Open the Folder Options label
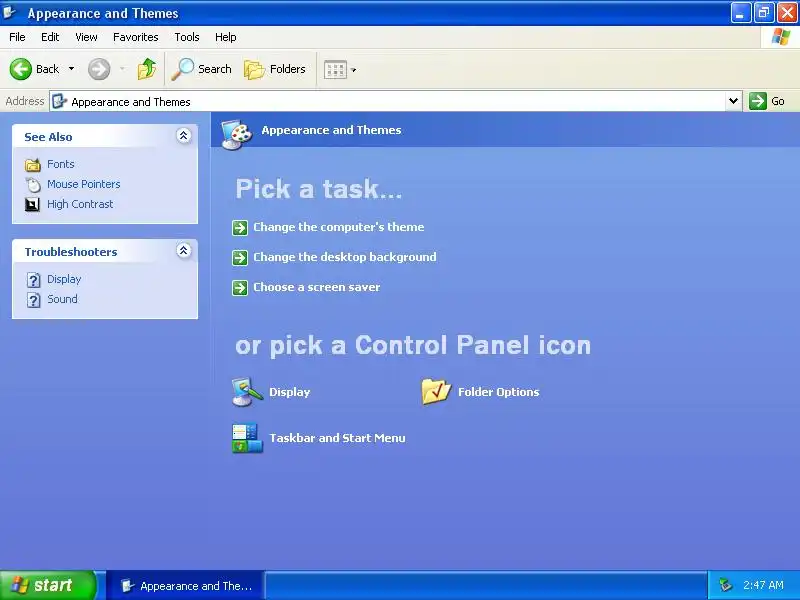This screenshot has height=600, width=800. point(498,392)
